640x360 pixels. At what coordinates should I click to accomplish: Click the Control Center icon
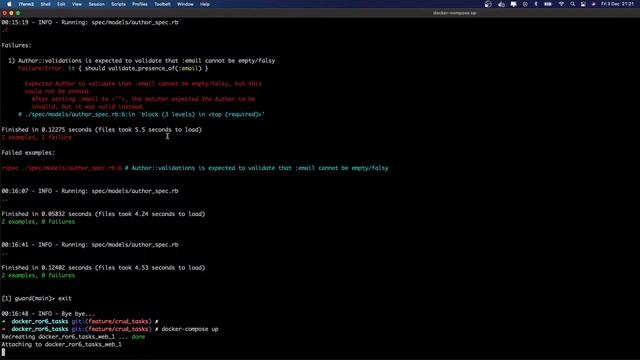click(583, 4)
